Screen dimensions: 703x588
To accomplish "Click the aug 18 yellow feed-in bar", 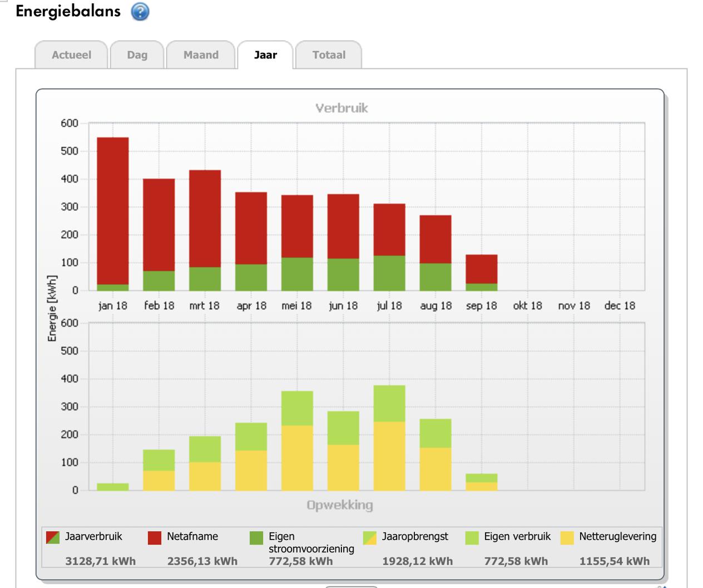I will [x=435, y=468].
